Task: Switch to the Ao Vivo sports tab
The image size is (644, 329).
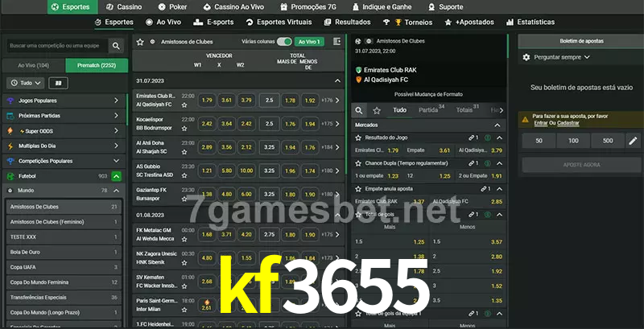Action: (x=163, y=23)
